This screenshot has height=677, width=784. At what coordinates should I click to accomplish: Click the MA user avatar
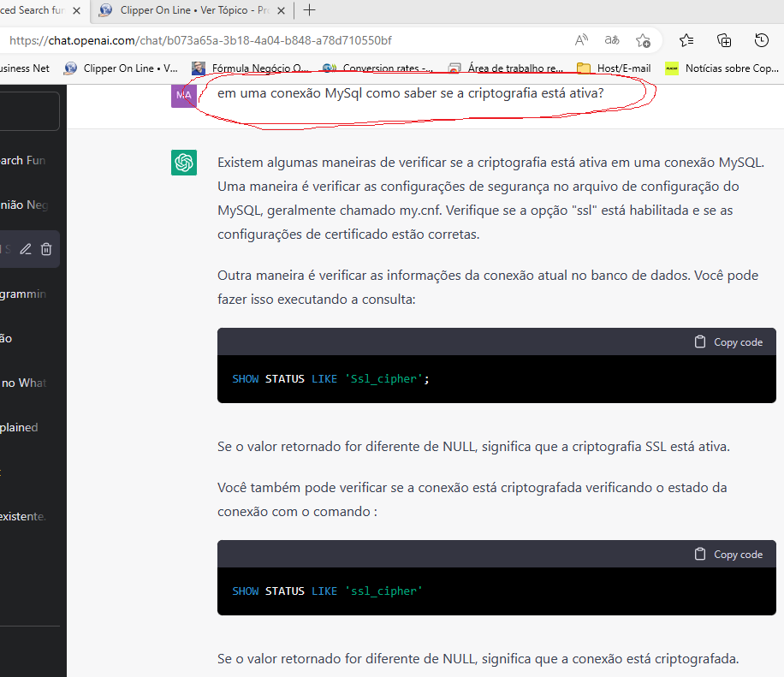coord(184,95)
